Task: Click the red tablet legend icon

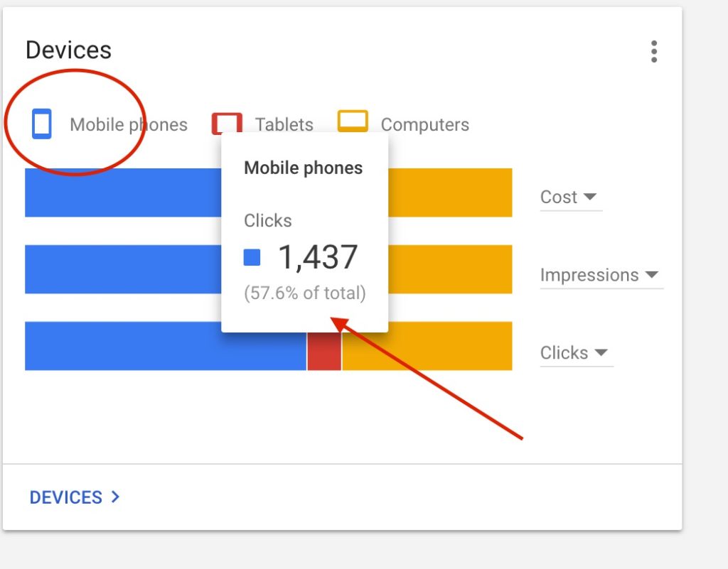Action: click(227, 123)
